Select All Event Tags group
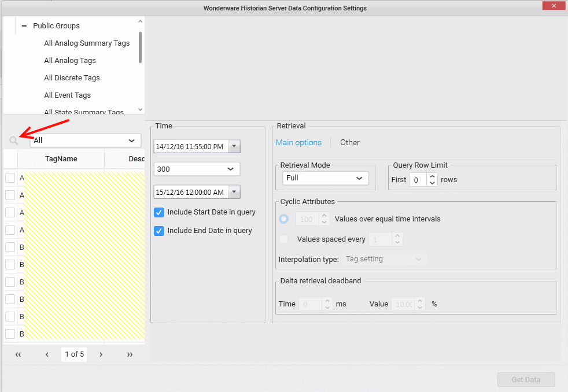The height and width of the screenshot is (392, 568). pyautogui.click(x=67, y=95)
